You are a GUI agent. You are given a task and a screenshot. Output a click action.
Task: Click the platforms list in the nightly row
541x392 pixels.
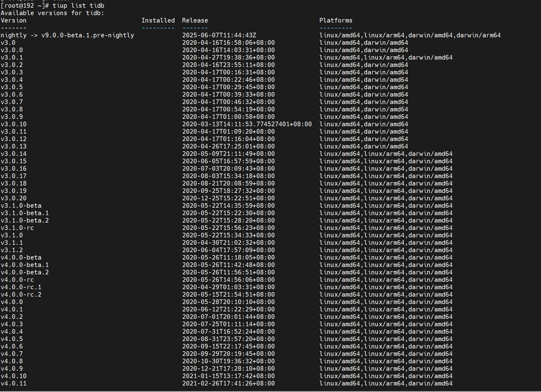click(410, 35)
